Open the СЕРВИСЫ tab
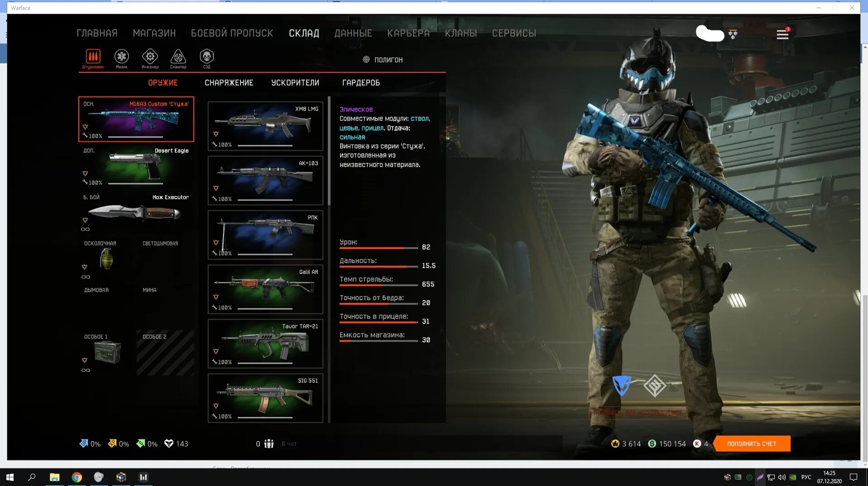This screenshot has width=868, height=486. point(514,33)
